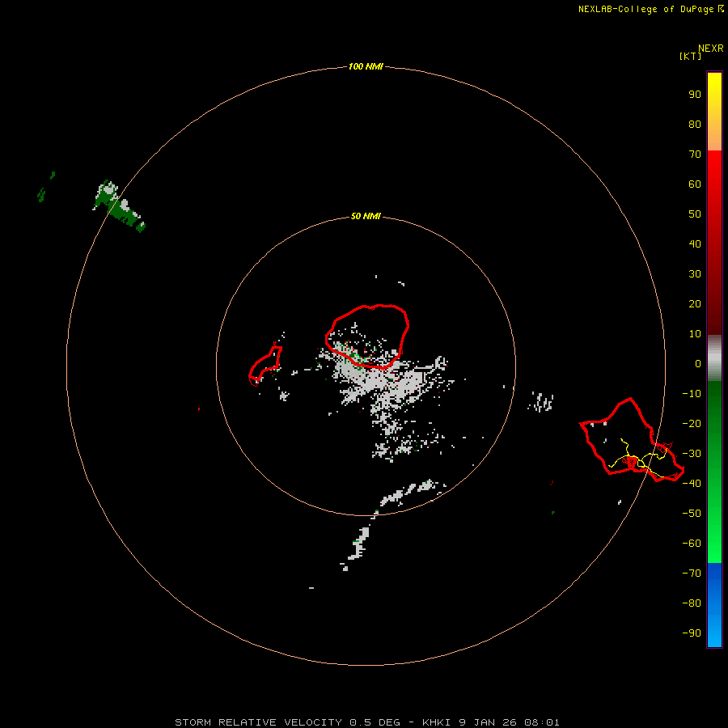The height and width of the screenshot is (728, 728).
Task: Click the 80 value on the velocity scale
Action: tap(695, 124)
